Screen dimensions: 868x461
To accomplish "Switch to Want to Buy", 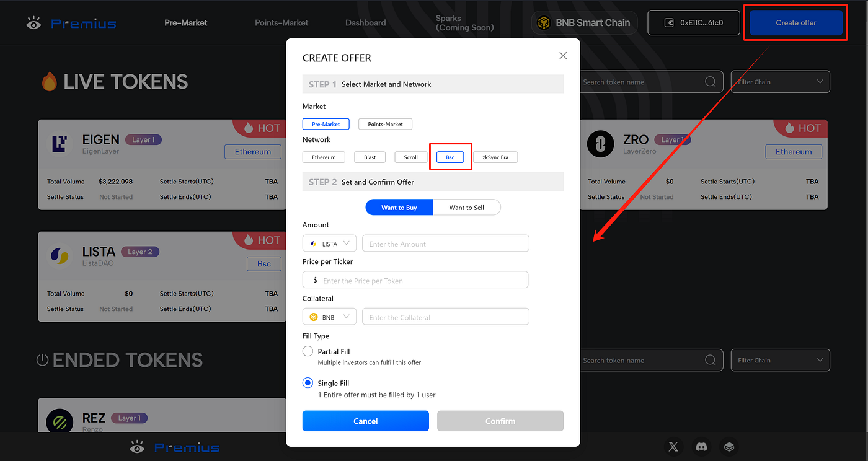I will 399,208.
